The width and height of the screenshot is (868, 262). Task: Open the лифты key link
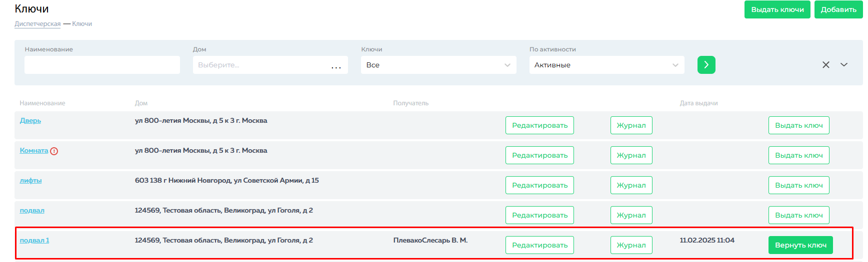coord(30,181)
